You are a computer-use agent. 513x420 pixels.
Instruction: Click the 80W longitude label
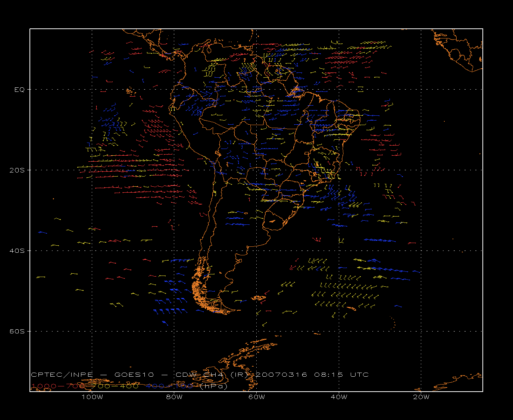(x=174, y=397)
